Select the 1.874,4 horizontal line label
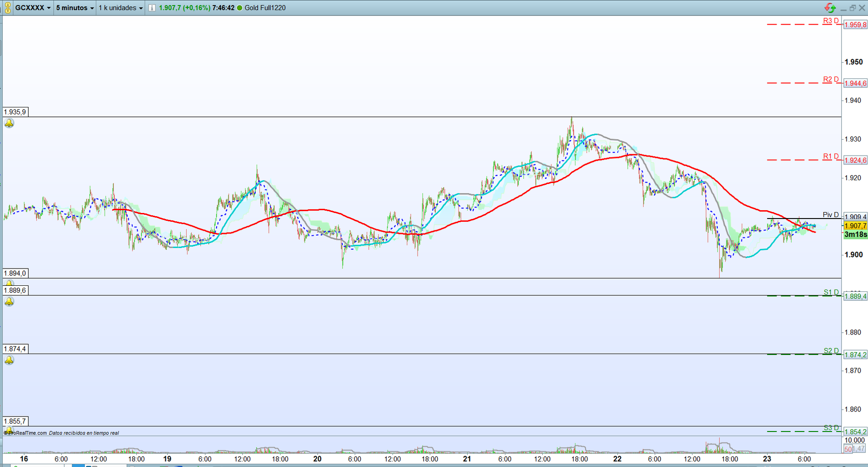This screenshot has height=467, width=868. pos(15,349)
